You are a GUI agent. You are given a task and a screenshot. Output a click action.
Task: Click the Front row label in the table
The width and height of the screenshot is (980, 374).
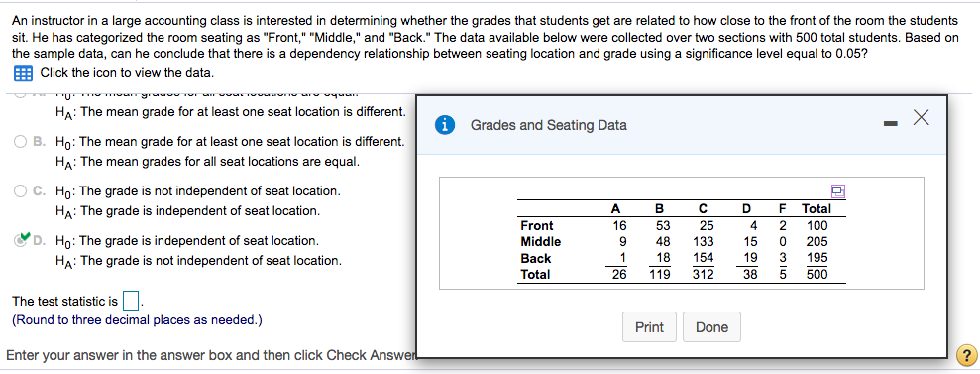click(x=537, y=226)
